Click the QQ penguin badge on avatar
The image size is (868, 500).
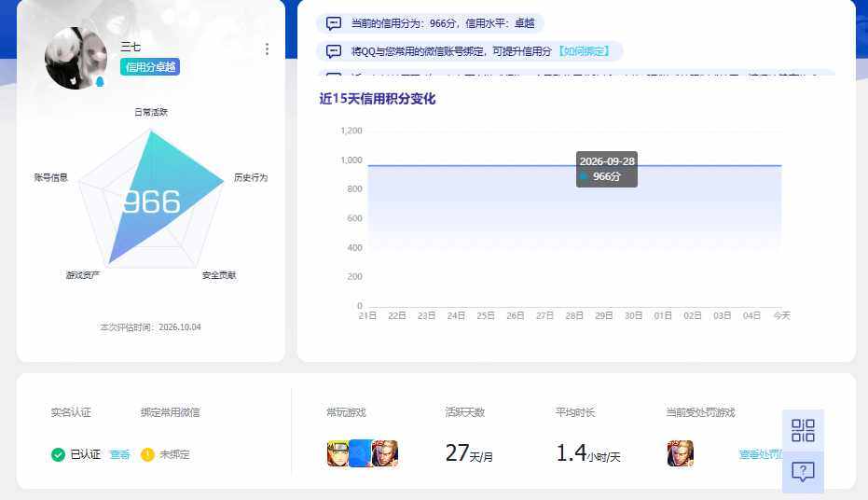[x=100, y=81]
